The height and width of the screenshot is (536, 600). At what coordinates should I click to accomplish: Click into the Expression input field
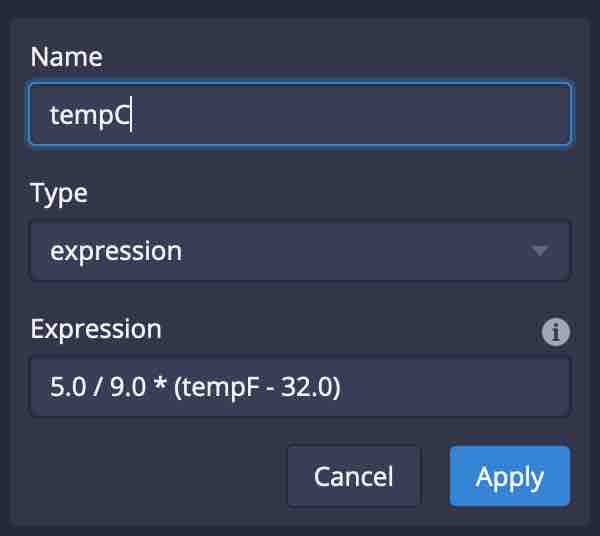(x=300, y=386)
